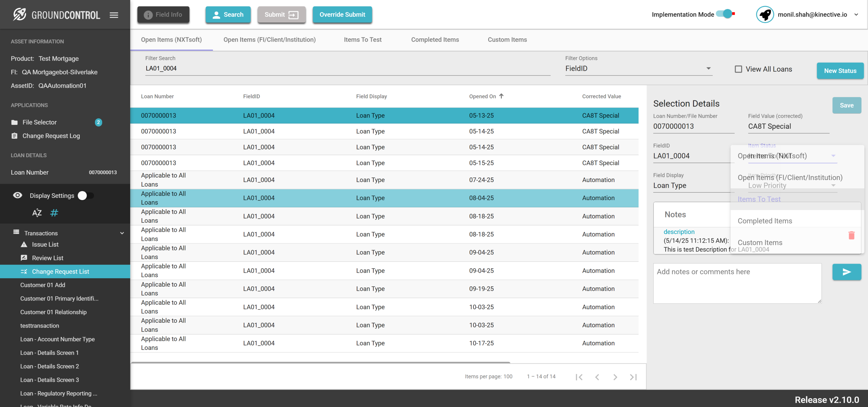Toggle the Display Settings switch
This screenshot has width=868, height=407.
click(86, 195)
